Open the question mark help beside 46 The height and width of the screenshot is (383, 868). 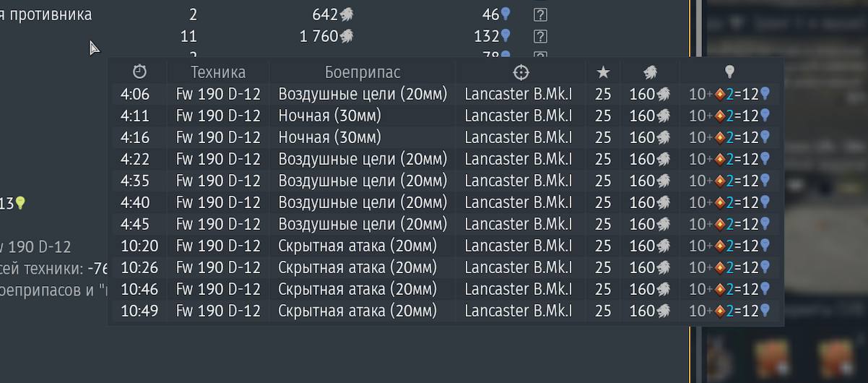[540, 14]
